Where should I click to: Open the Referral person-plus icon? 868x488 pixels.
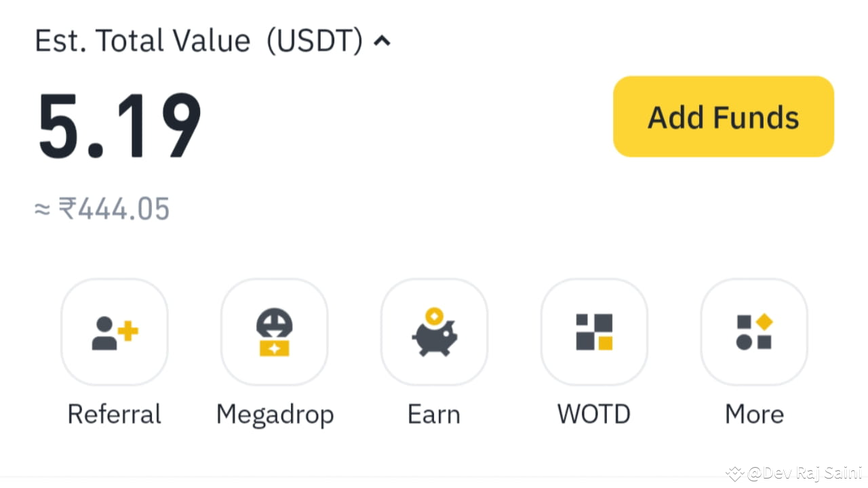click(115, 332)
